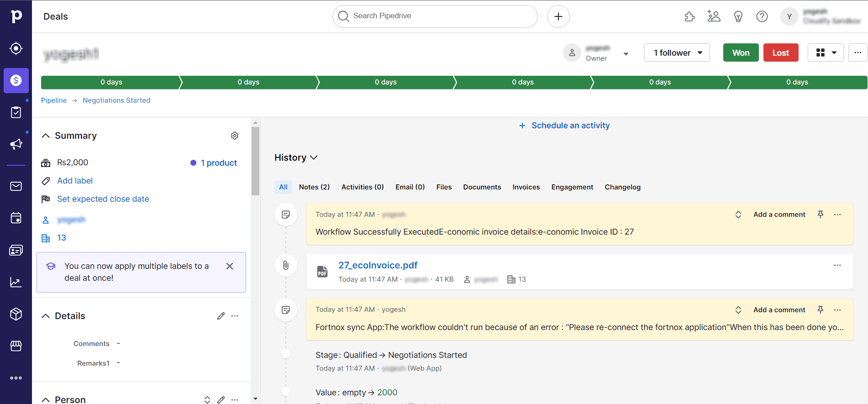Edit the Person section with pencil
The image size is (868, 404).
click(x=221, y=400)
